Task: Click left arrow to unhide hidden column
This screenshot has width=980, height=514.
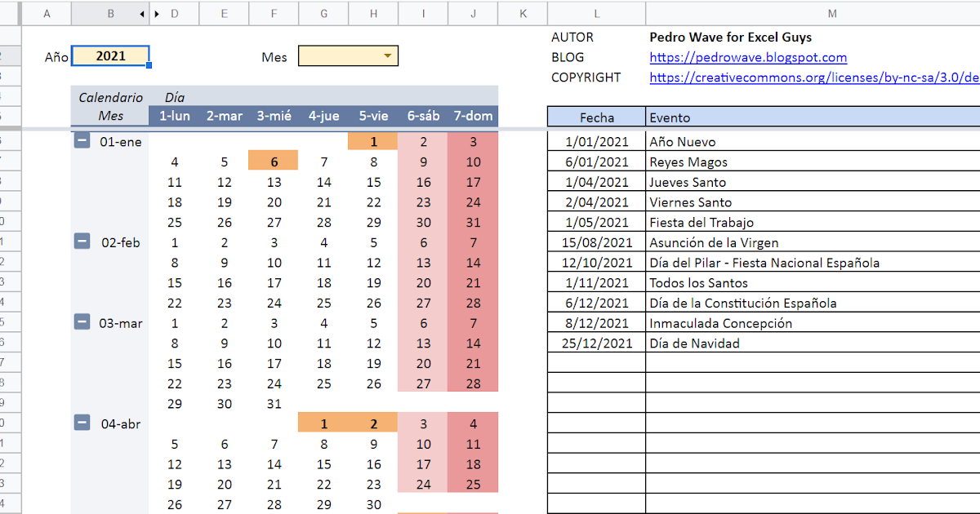Action: click(142, 14)
